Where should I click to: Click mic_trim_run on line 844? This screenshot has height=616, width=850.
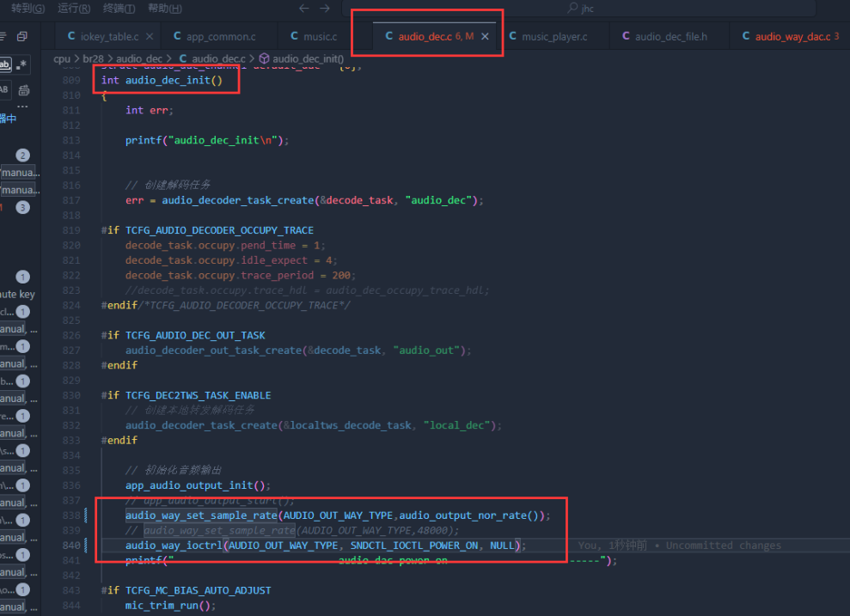point(162,605)
